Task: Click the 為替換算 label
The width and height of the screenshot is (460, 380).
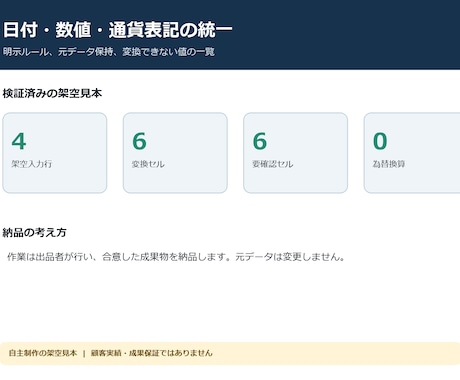Action: [389, 164]
